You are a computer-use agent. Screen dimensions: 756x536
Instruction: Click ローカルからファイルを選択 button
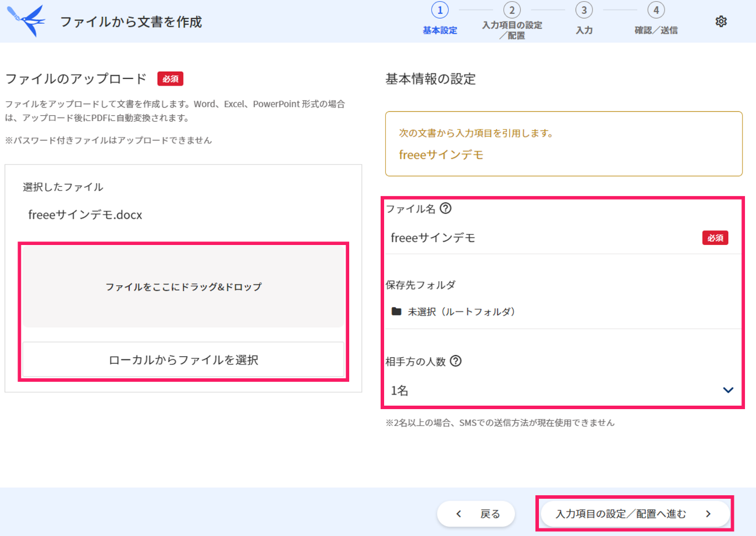pyautogui.click(x=183, y=360)
